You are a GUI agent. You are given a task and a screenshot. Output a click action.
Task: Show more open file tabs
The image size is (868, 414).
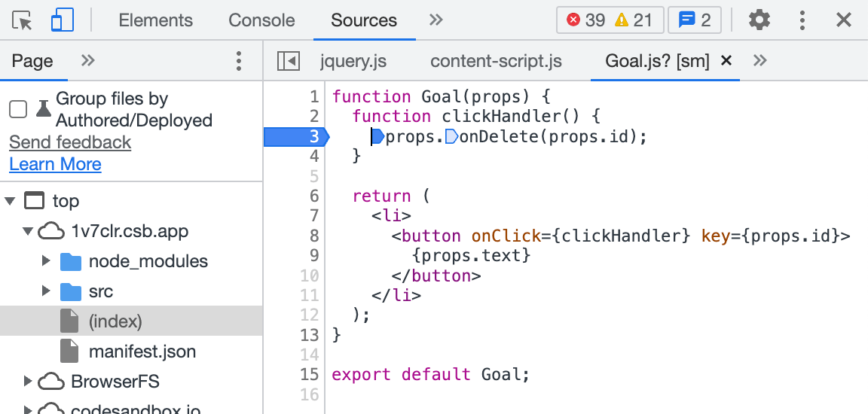[760, 60]
